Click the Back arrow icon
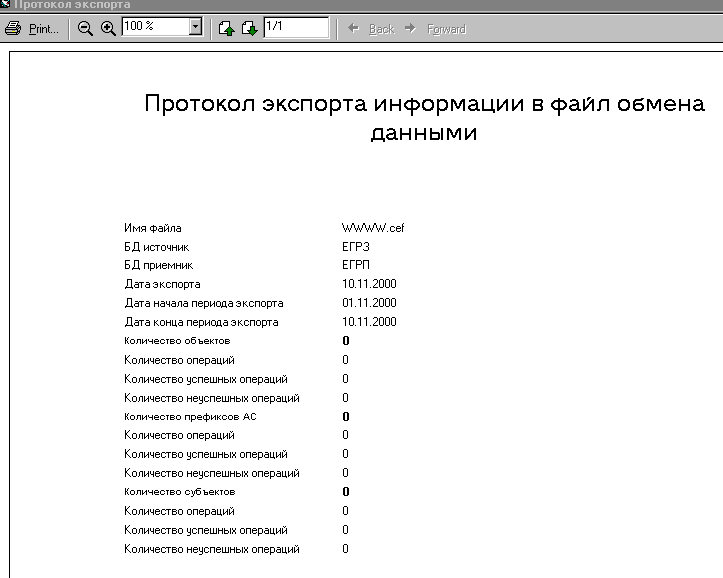The width and height of the screenshot is (723, 578). [x=354, y=29]
